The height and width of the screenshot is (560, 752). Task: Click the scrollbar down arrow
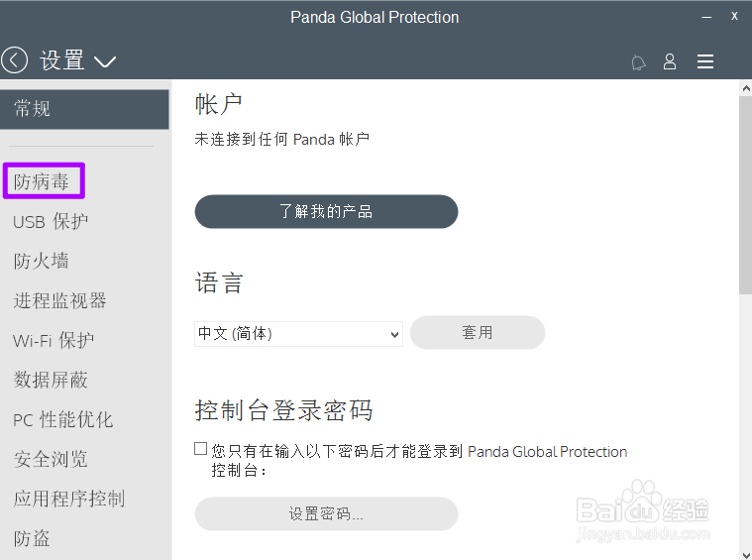click(x=746, y=555)
